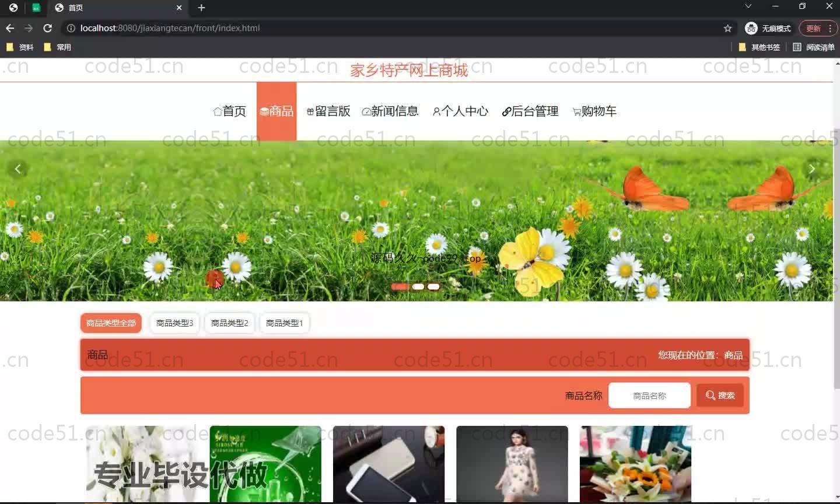Select the 商品 navigation item

276,111
